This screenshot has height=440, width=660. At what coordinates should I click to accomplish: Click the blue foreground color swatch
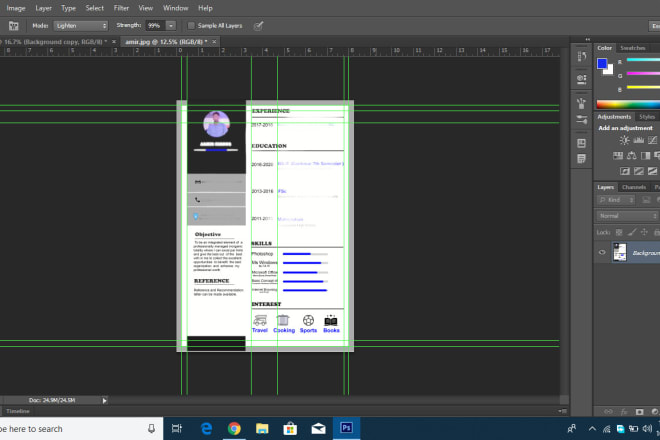[602, 63]
